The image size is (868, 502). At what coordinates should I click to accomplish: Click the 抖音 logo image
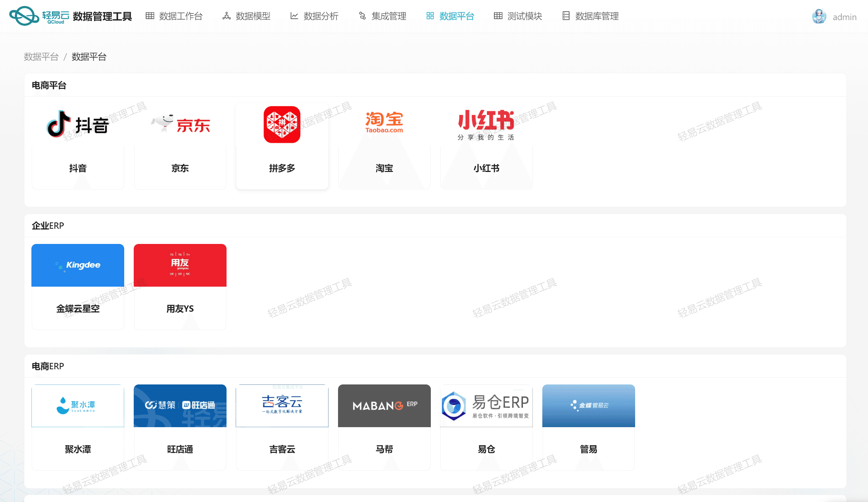coord(78,124)
